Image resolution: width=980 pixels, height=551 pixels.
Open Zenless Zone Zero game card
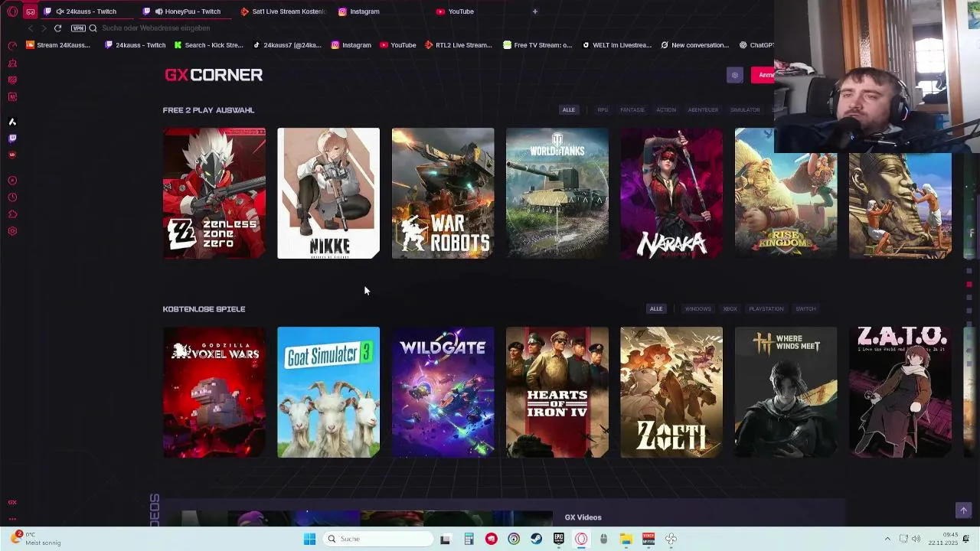point(214,193)
